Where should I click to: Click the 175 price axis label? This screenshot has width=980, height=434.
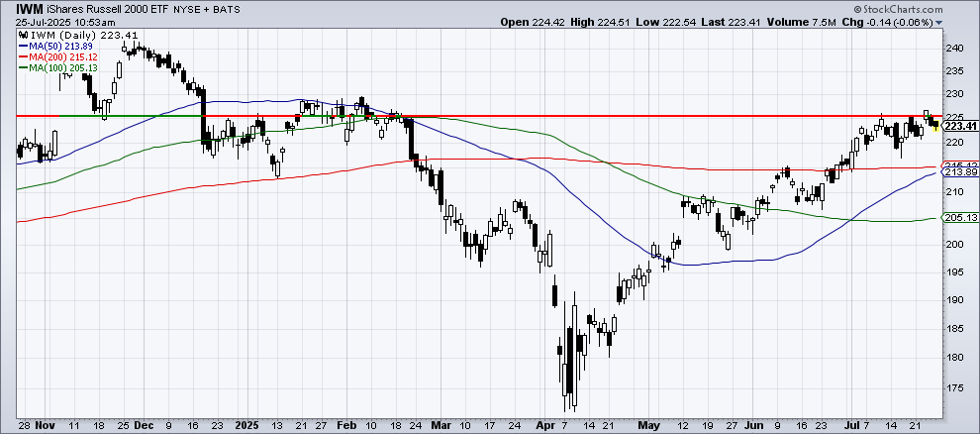pos(952,388)
